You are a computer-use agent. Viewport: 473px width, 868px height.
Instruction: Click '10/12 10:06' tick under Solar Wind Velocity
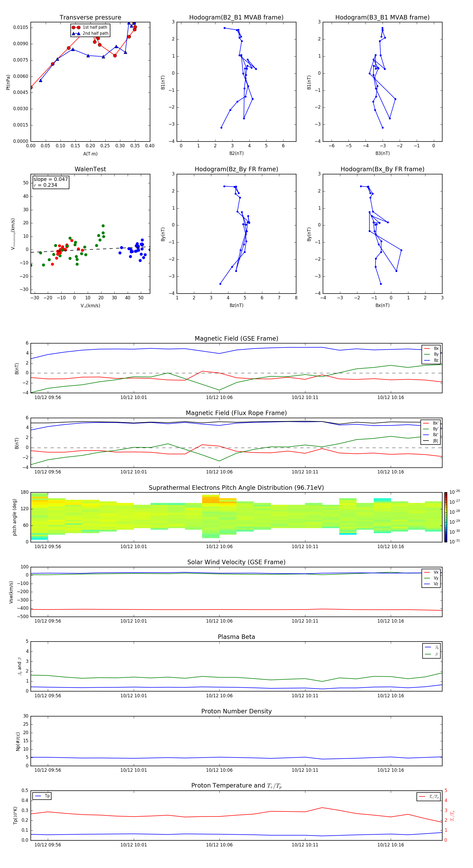point(219,621)
